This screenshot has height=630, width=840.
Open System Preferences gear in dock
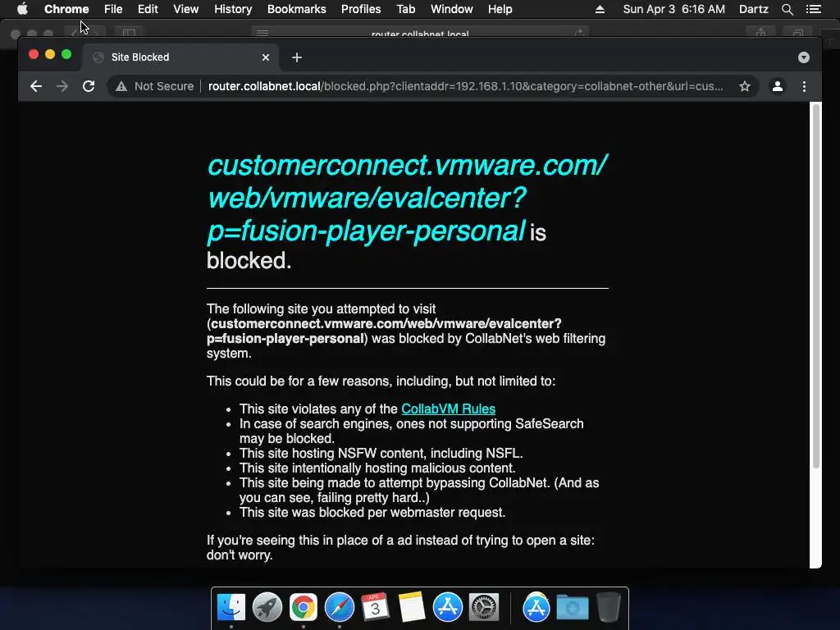point(484,608)
